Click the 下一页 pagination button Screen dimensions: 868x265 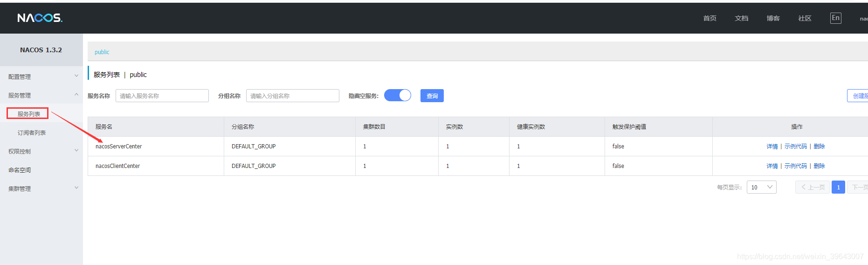tap(858, 187)
